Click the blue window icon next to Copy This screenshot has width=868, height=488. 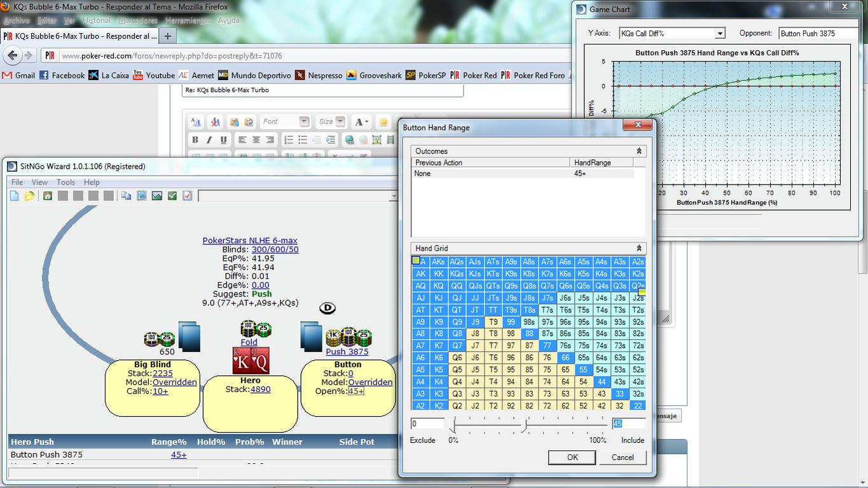point(142,196)
